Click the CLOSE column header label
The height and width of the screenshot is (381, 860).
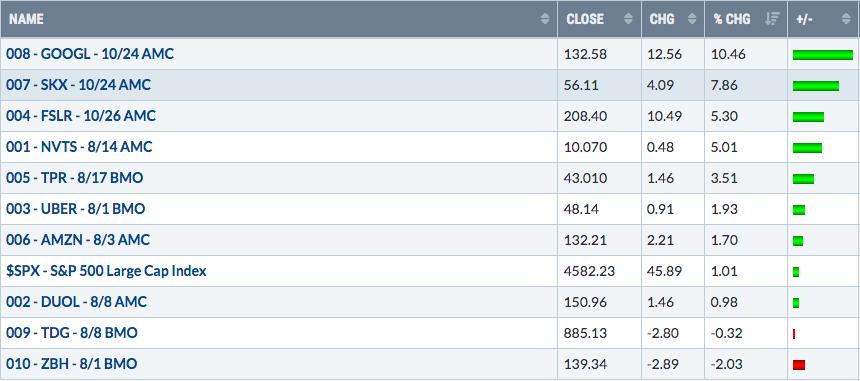(x=585, y=19)
